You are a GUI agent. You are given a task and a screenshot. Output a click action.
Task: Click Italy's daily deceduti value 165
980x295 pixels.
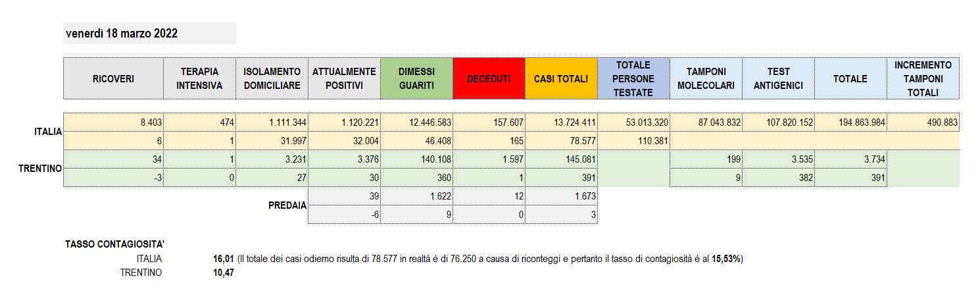pyautogui.click(x=489, y=141)
